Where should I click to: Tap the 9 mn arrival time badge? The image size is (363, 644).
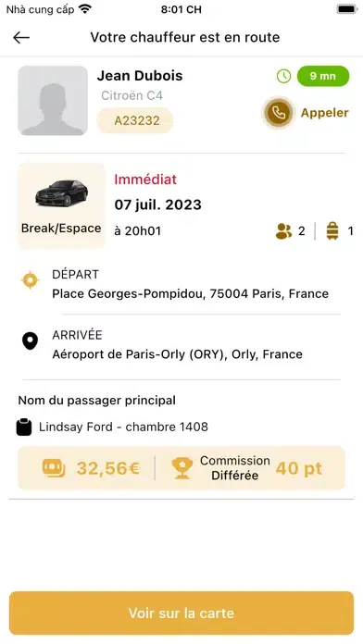click(323, 76)
